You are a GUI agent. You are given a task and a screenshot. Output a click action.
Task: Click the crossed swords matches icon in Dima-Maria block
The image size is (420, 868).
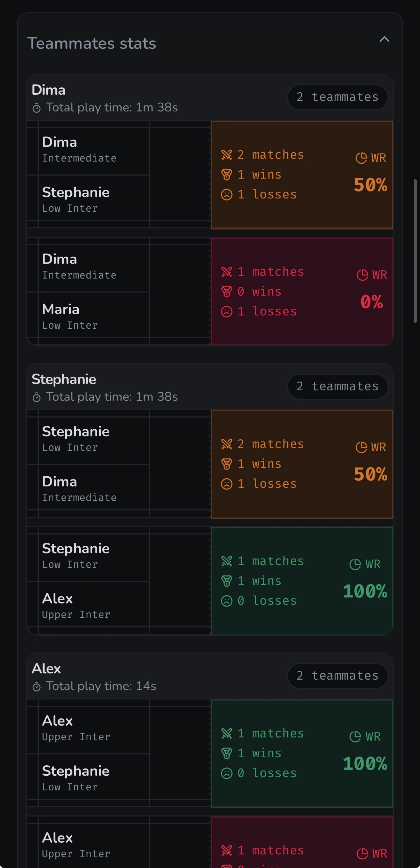click(x=227, y=272)
